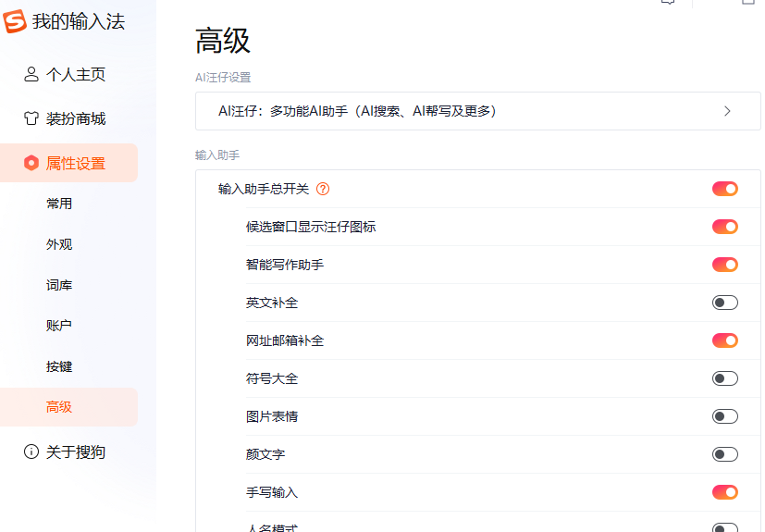The image size is (765, 532).
Task: Disable 智能写作助手 switch
Action: [725, 265]
